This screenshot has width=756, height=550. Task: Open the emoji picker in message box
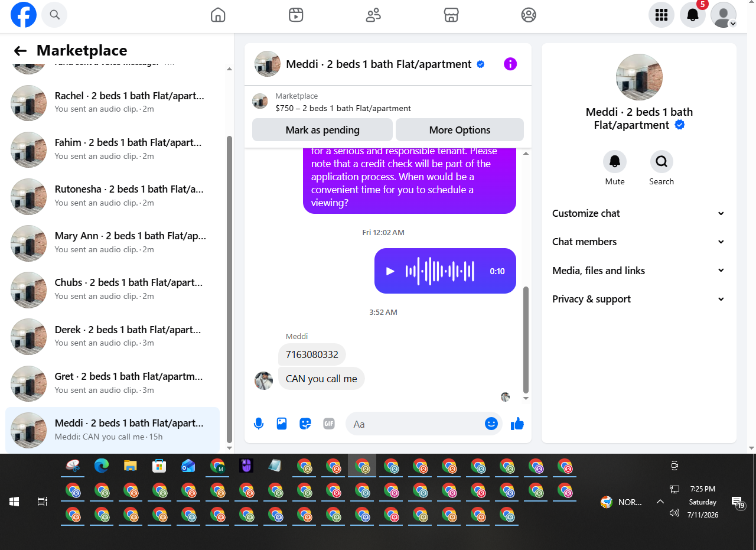point(491,424)
